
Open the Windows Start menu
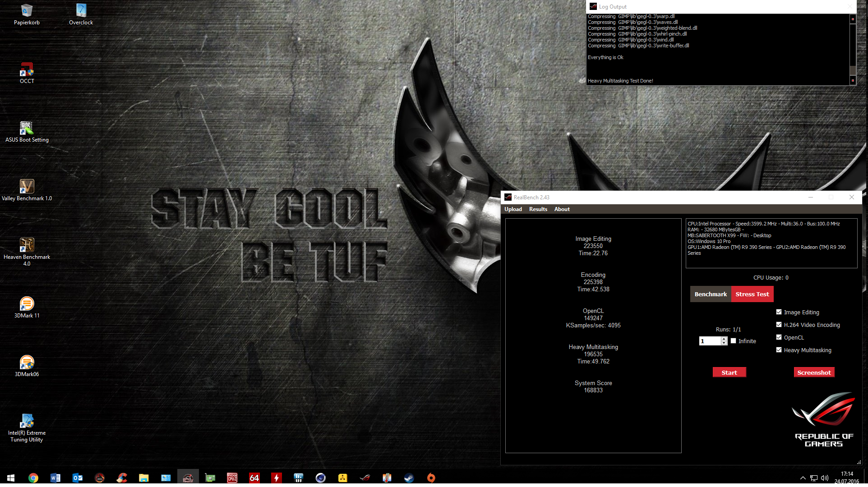tap(11, 478)
